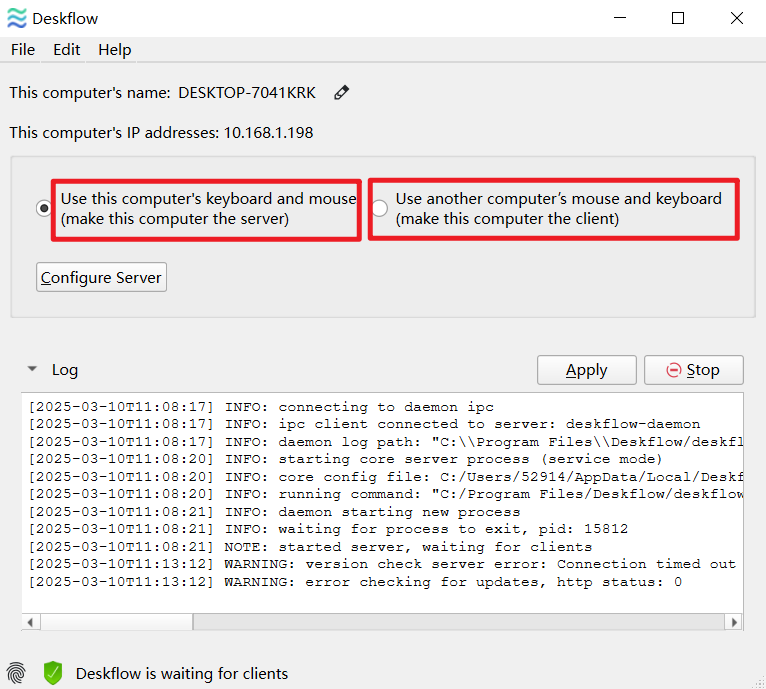Minimize the Deskflow window
The width and height of the screenshot is (766, 689).
(620, 18)
